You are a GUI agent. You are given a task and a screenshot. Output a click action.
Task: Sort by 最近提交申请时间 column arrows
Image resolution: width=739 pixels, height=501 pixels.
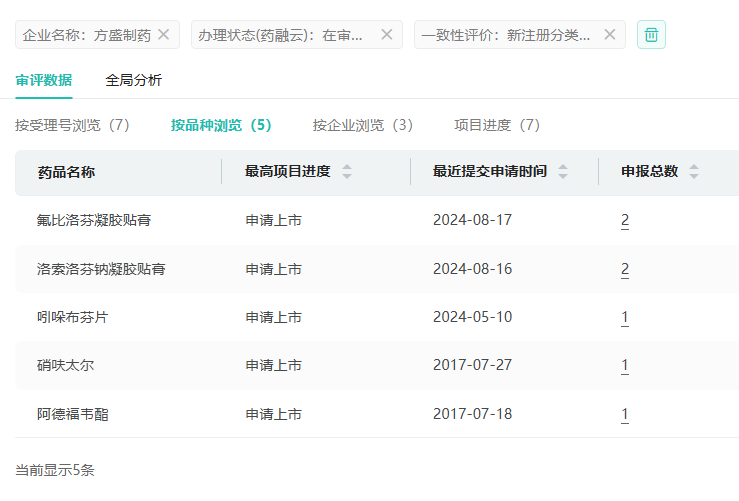tap(563, 171)
